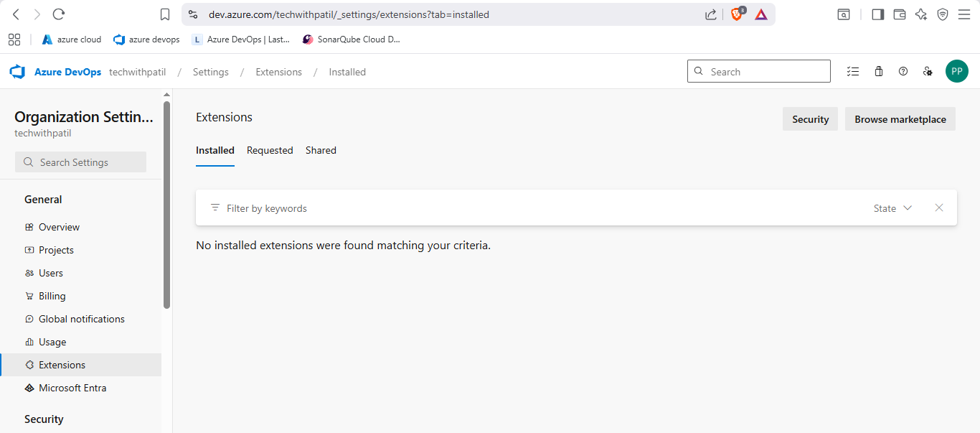This screenshot has width=980, height=433.
Task: Open the browser hamburger menu
Action: click(964, 14)
